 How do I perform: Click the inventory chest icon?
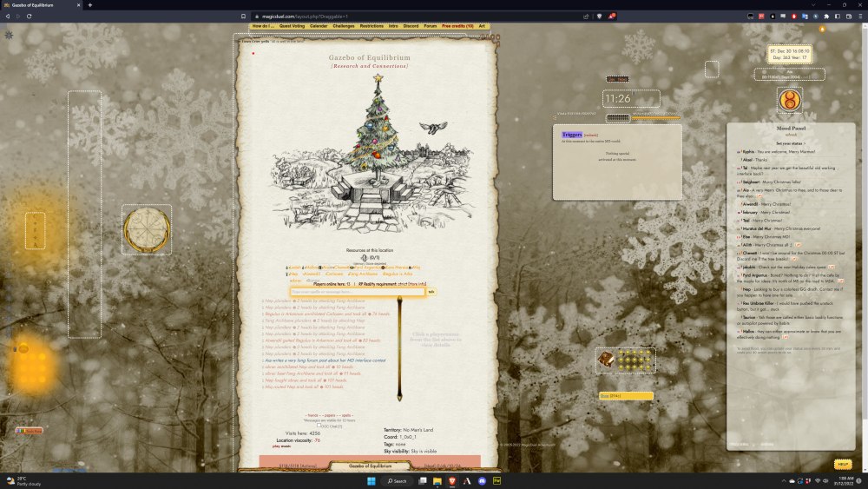606,360
